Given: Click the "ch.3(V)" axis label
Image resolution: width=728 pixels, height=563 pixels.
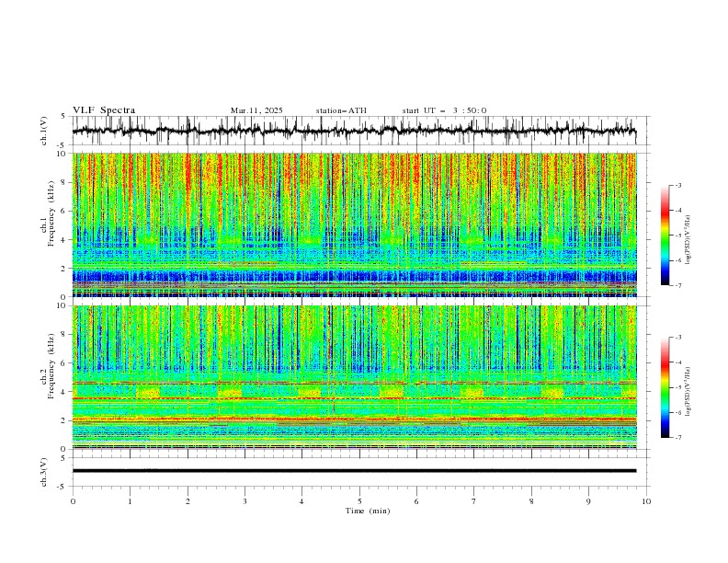Looking at the screenshot, I should (44, 472).
